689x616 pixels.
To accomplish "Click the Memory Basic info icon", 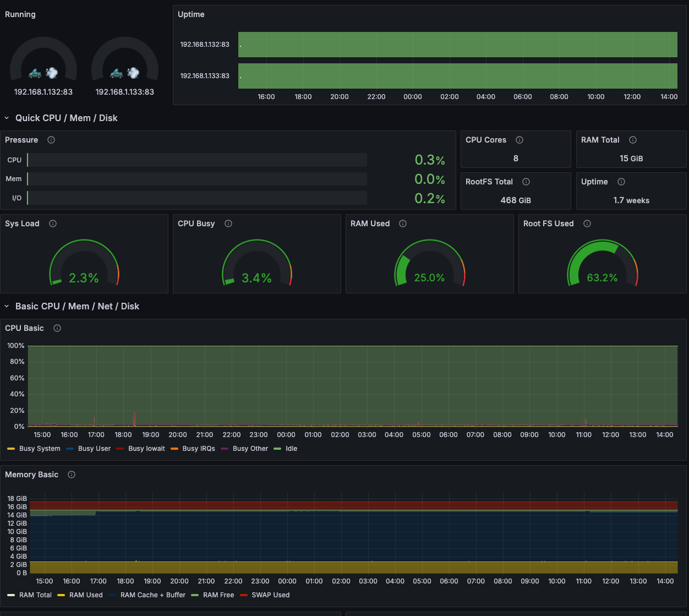I will coord(71,475).
